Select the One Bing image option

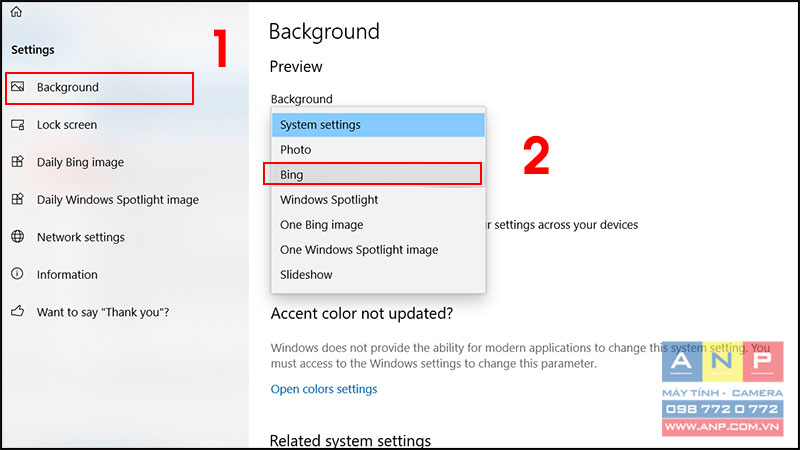pyautogui.click(x=378, y=224)
